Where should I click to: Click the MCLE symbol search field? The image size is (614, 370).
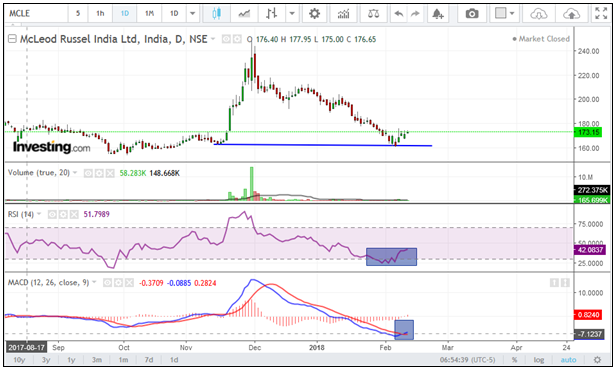(36, 14)
